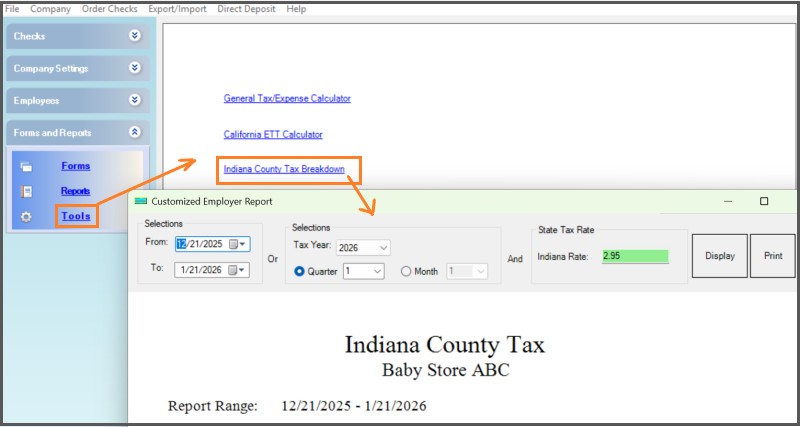
Task: Click the Reports link in the sidebar
Action: click(x=76, y=191)
